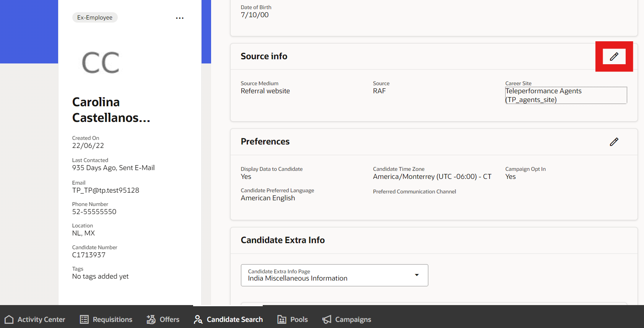Edit the Preferences section
The image size is (644, 328).
[x=614, y=142]
